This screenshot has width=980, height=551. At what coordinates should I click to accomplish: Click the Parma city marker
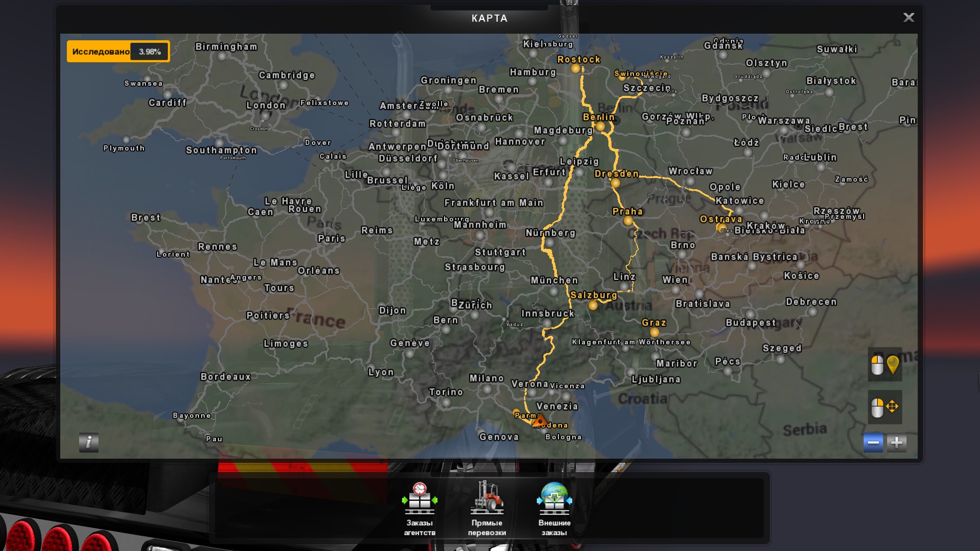point(516,412)
